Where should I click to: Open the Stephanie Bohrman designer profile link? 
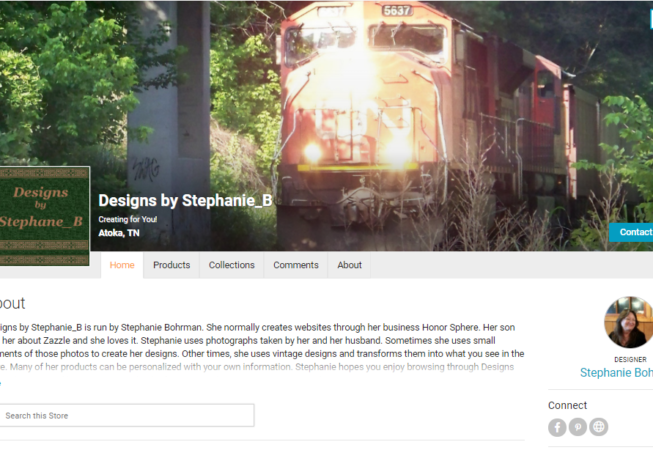point(616,373)
